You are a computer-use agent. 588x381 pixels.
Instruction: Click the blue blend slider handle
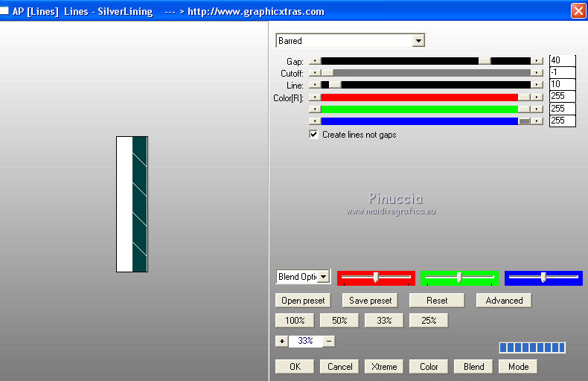(x=543, y=277)
